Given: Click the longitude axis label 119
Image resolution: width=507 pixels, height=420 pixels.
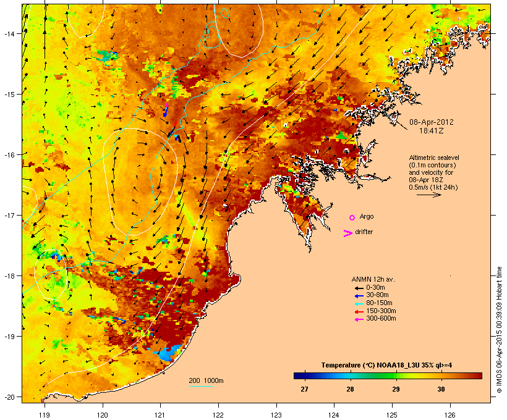Looking at the screenshot, I should click(x=45, y=415).
